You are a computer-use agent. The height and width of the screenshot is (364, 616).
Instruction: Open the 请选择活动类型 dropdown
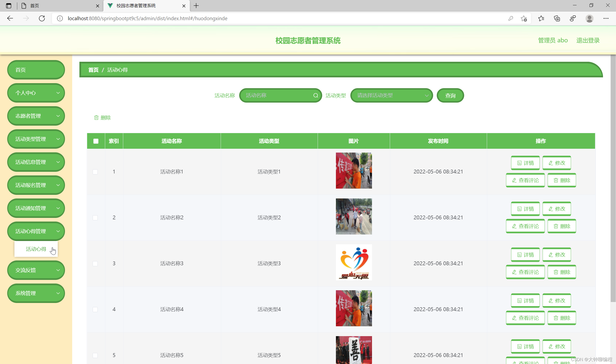[x=391, y=95]
